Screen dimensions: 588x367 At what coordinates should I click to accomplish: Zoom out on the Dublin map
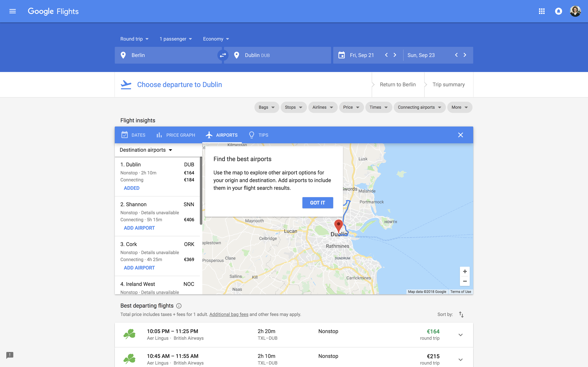[465, 281]
